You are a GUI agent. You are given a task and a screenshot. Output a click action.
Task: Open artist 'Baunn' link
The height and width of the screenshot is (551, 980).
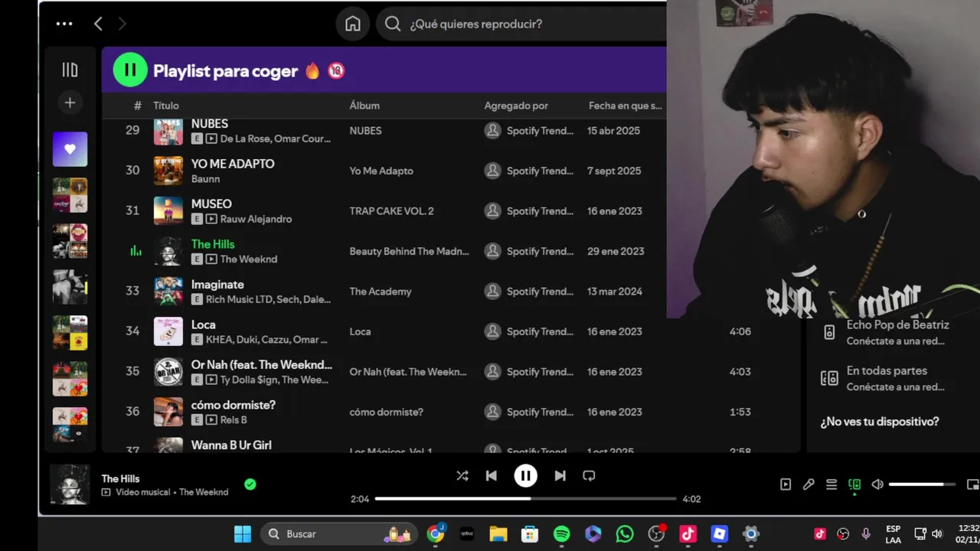click(x=205, y=179)
